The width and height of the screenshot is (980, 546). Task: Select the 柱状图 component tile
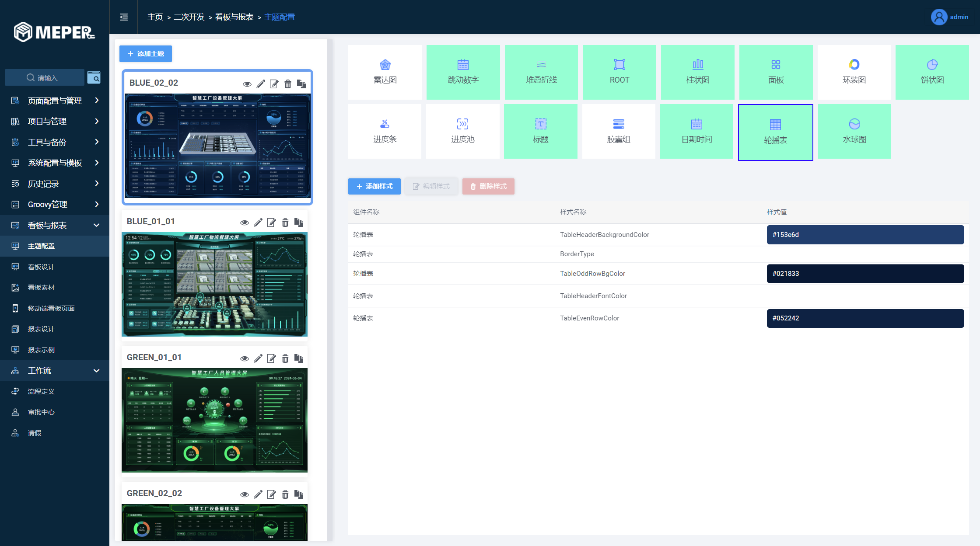pyautogui.click(x=698, y=72)
